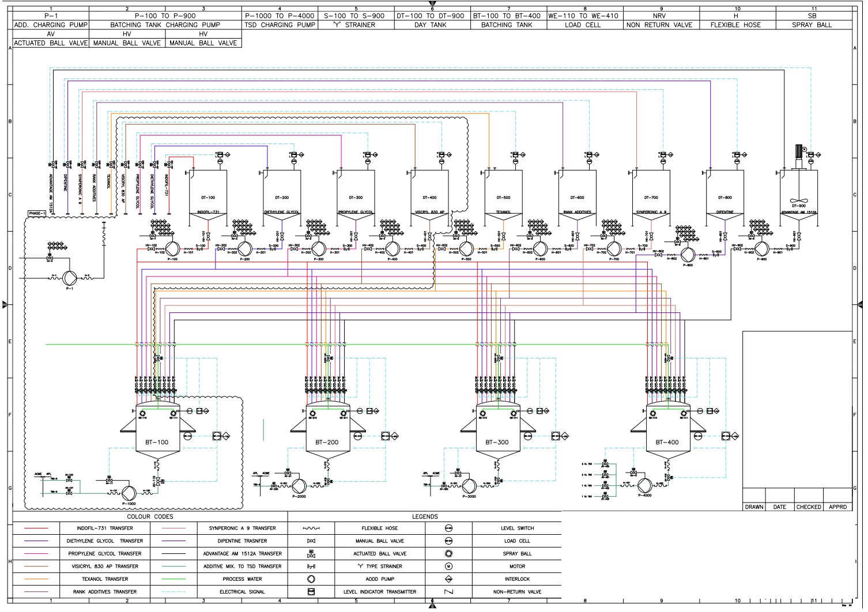
Task: Select the P-1 additive charging pump
Action: point(70,277)
